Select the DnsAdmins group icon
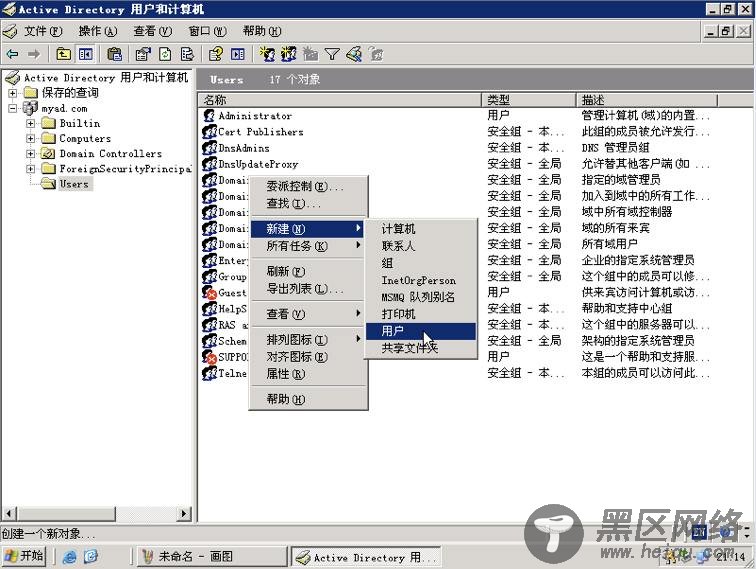The height and width of the screenshot is (569, 756). pos(209,148)
